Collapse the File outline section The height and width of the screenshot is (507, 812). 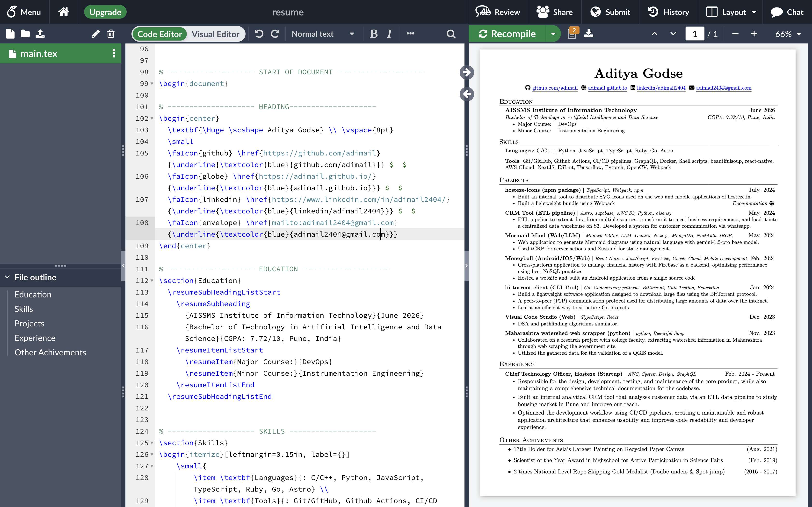[7, 277]
